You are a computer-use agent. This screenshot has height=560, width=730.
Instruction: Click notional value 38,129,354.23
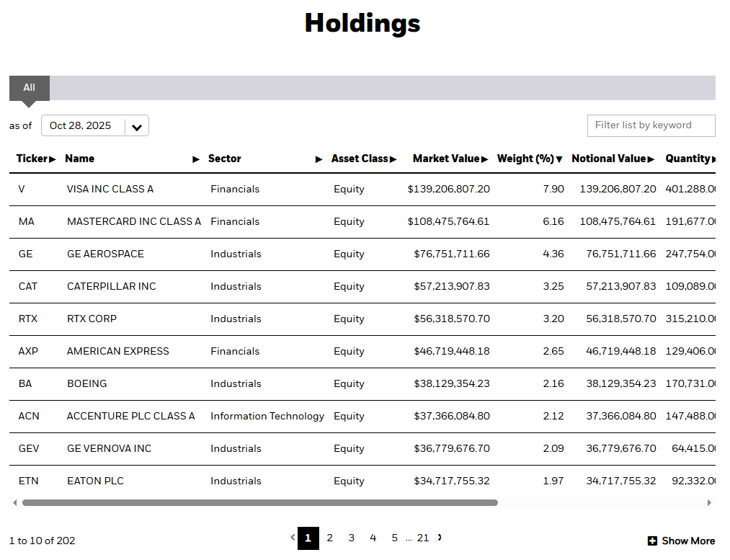point(621,383)
